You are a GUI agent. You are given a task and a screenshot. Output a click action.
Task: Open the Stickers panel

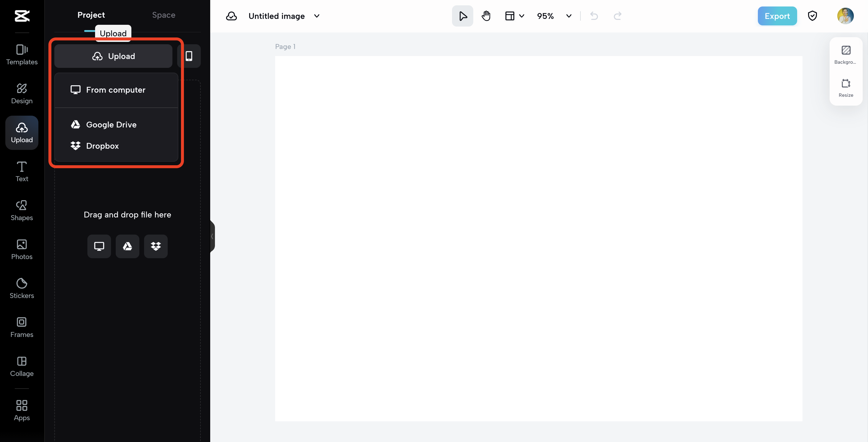coord(22,288)
